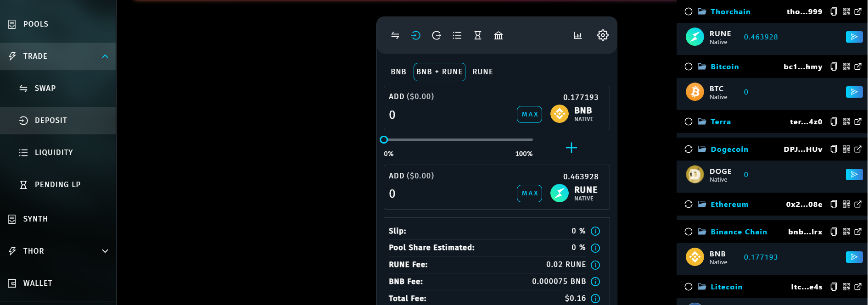
Task: Copy the Thorchain address
Action: click(x=834, y=11)
